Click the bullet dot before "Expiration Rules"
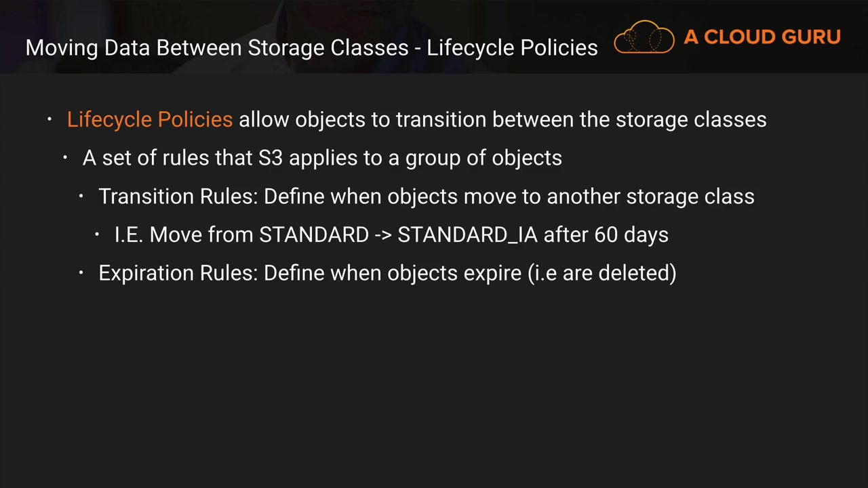868x488 pixels. click(x=81, y=273)
